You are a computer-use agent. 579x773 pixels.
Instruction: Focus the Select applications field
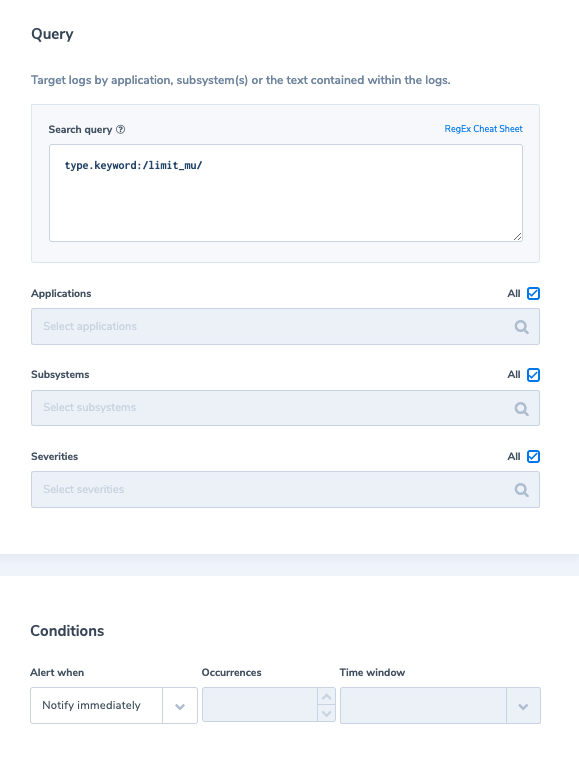(x=285, y=326)
